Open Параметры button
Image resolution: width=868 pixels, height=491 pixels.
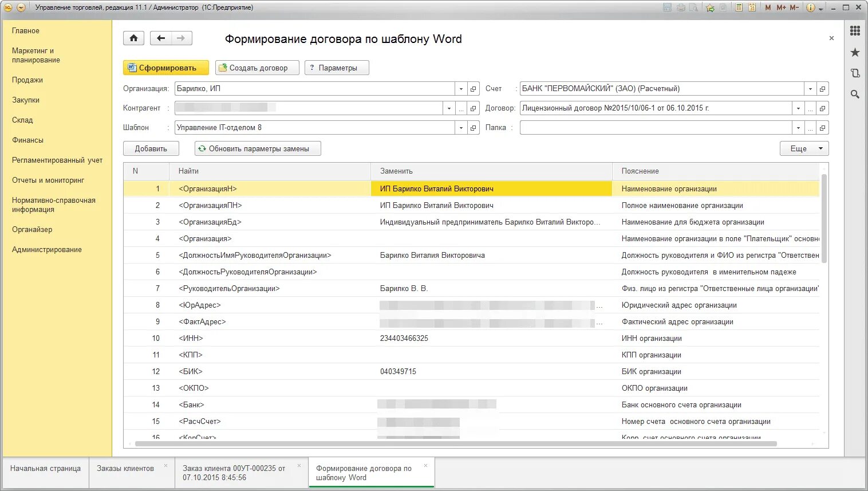(x=337, y=68)
